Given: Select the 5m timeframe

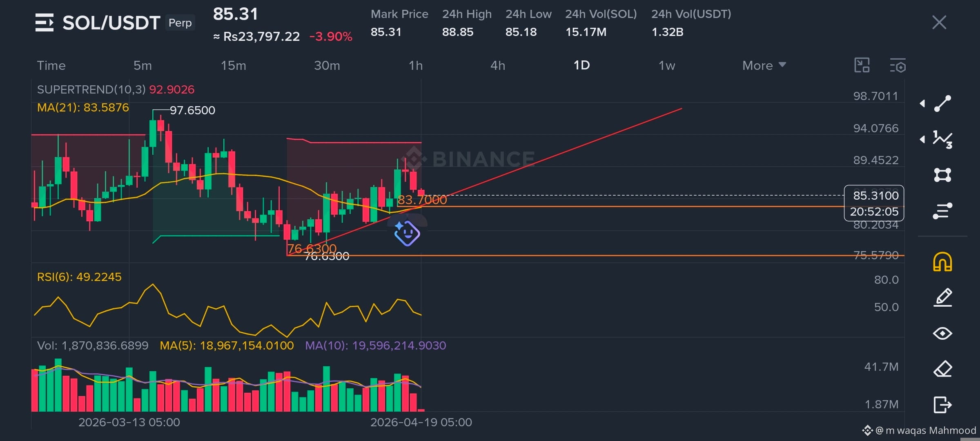Looking at the screenshot, I should coord(143,65).
